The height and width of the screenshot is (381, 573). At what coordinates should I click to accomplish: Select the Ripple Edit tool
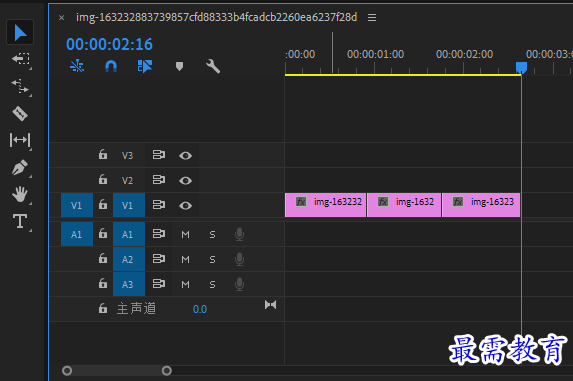(20, 86)
